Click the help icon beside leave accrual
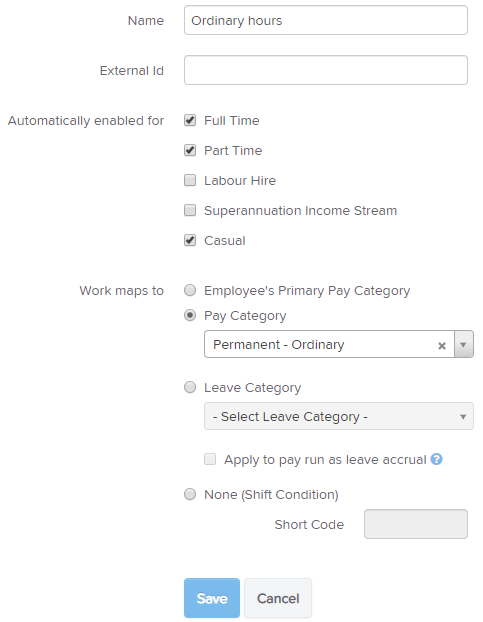Viewport: 483px width, 622px height. tap(436, 459)
